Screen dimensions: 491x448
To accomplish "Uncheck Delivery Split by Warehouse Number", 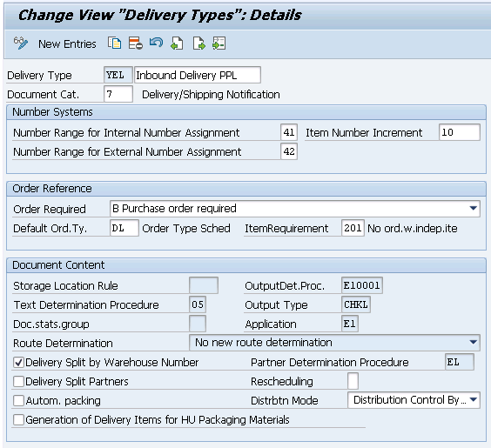I will [18, 362].
